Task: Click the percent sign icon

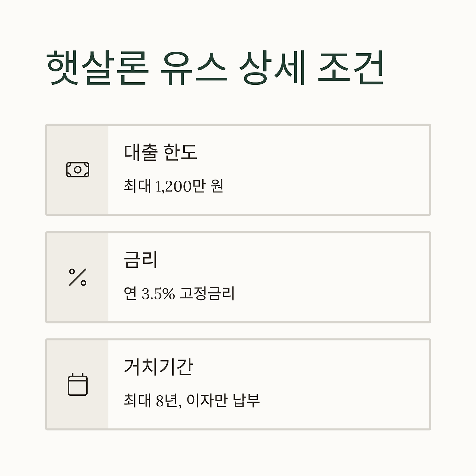Action: [78, 277]
